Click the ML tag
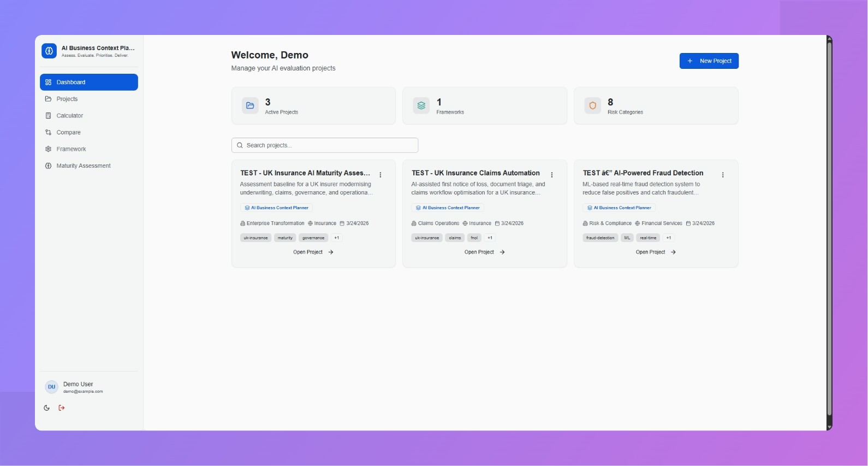The image size is (868, 466). click(627, 238)
